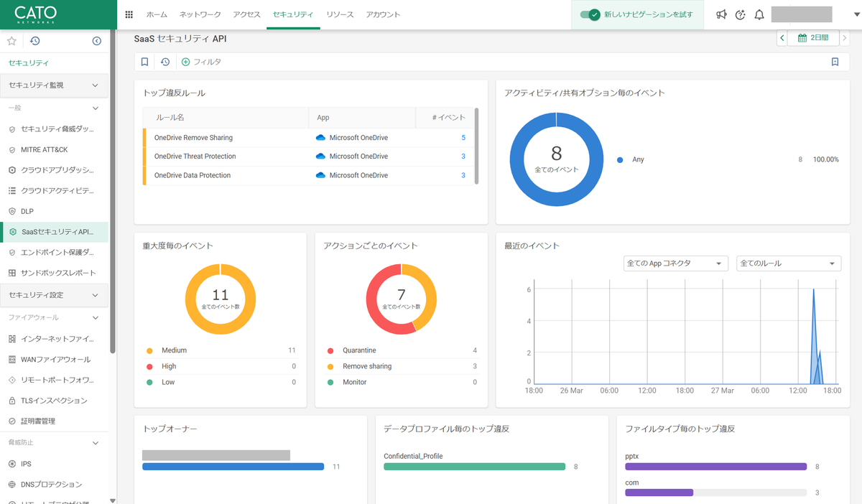Viewport: 862px width, 504px height.
Task: Click the sidebar favorites star icon
Action: point(11,41)
